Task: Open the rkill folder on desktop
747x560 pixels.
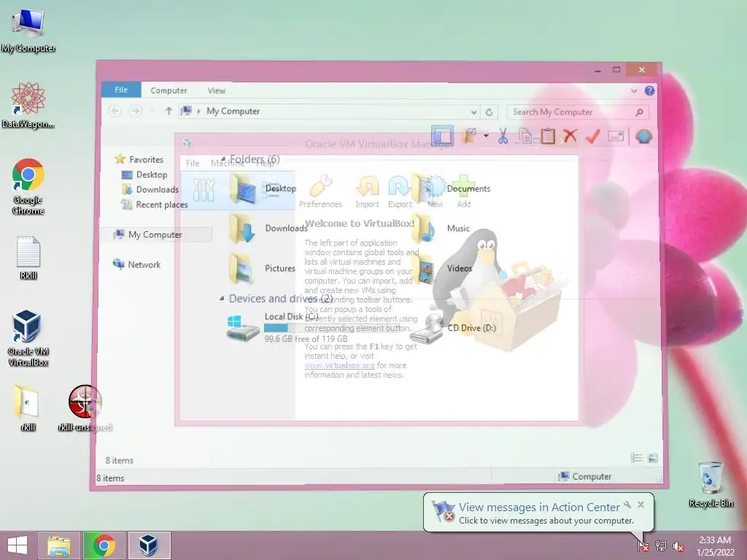Action: (28, 408)
